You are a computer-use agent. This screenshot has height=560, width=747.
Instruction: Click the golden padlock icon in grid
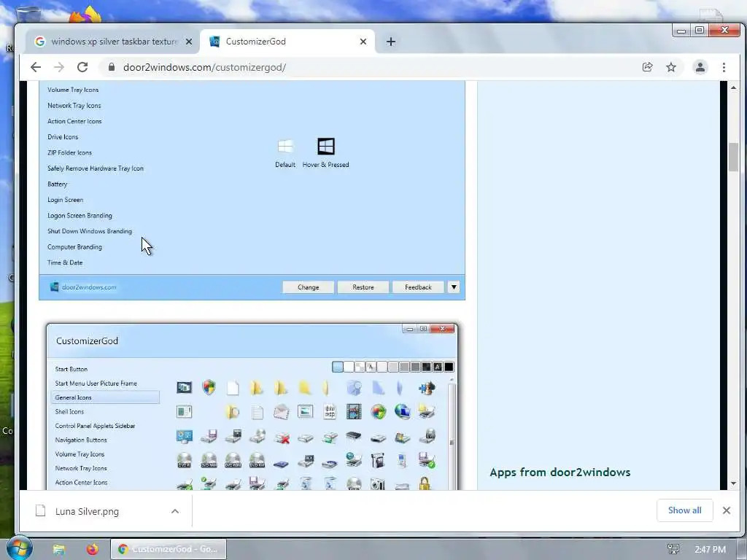[x=425, y=483]
